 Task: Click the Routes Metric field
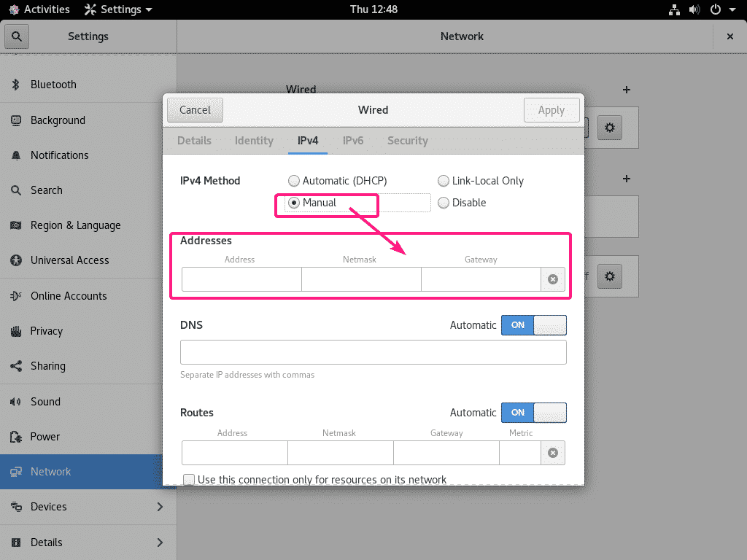pyautogui.click(x=520, y=452)
